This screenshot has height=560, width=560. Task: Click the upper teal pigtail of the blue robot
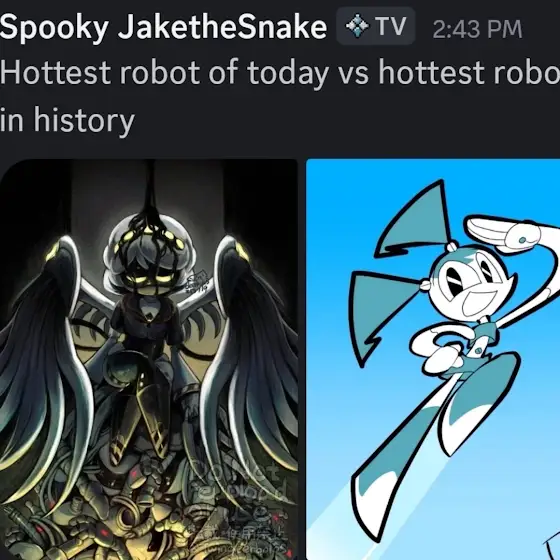pyautogui.click(x=412, y=219)
